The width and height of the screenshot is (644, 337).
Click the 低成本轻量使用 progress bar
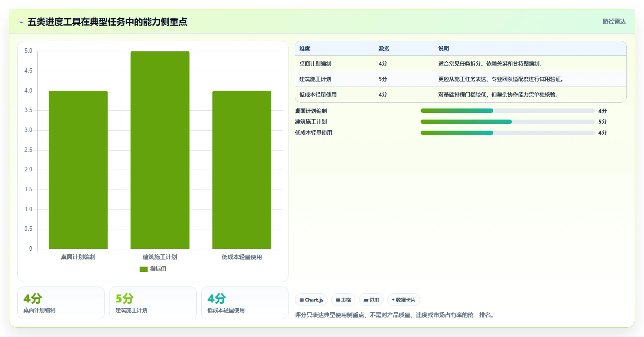507,133
